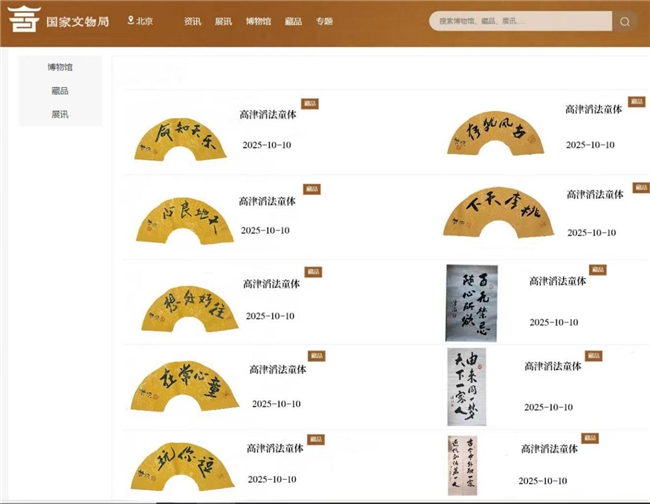Click 藏品 tag beside 百无禁忌 scroll
This screenshot has height=504, width=650.
[x=597, y=270]
